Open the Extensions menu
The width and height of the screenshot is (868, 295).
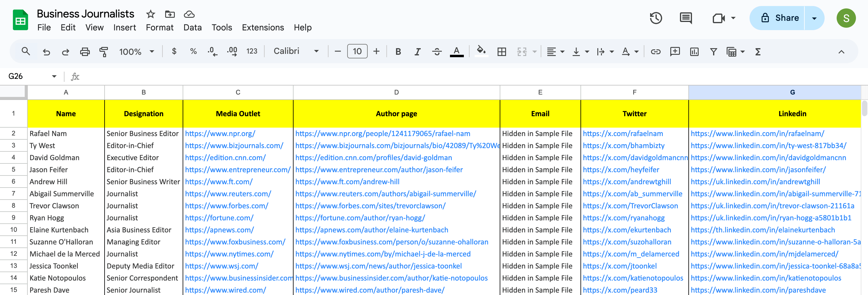[x=263, y=28]
